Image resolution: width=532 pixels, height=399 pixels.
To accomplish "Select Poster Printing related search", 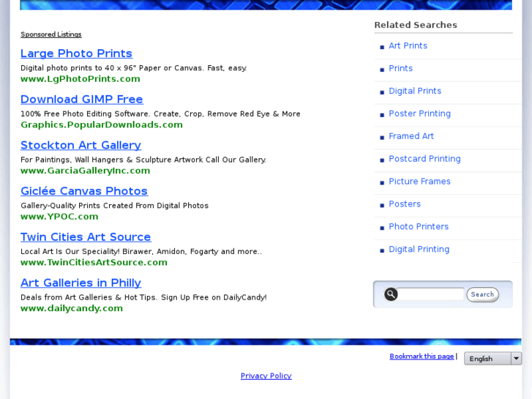I will 420,113.
